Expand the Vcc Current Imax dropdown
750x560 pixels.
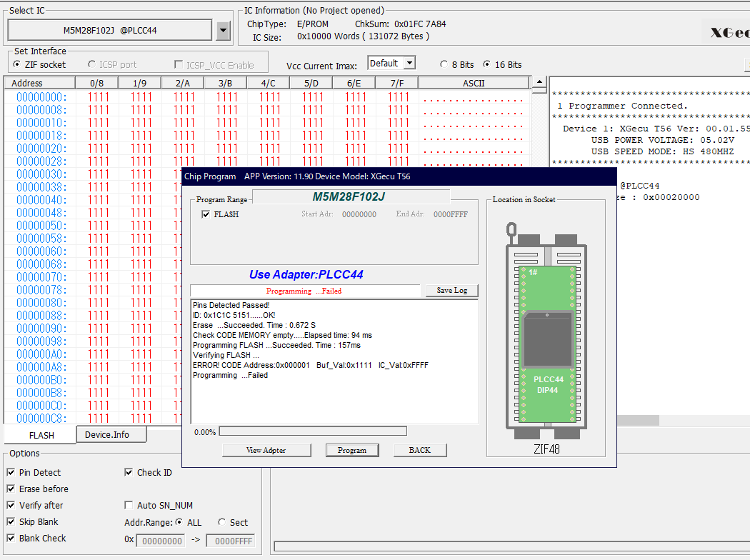[x=409, y=64]
